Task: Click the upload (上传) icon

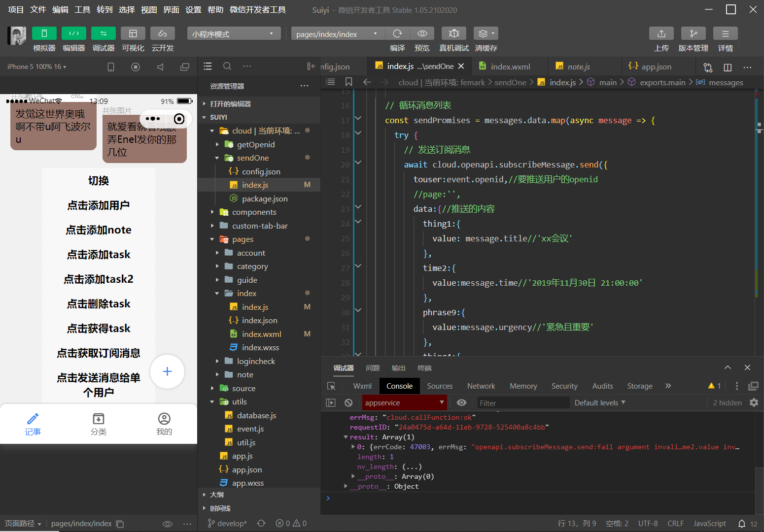Action: [x=661, y=33]
